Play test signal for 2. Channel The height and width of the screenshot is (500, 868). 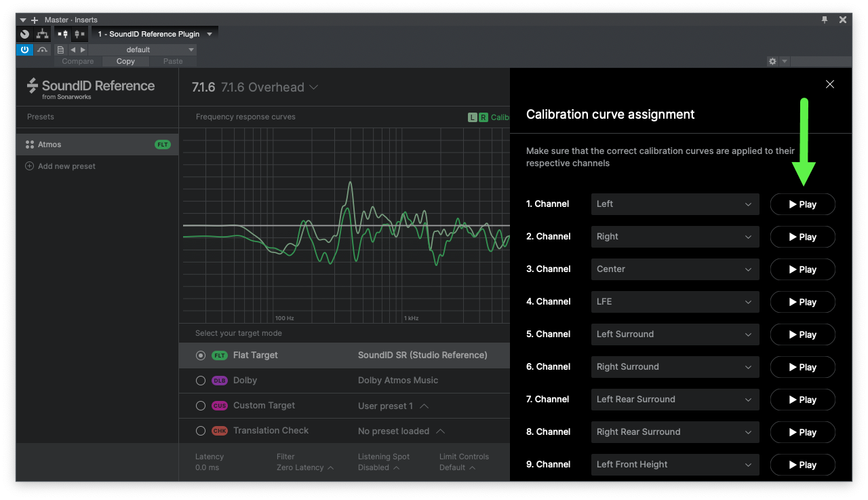click(x=802, y=237)
